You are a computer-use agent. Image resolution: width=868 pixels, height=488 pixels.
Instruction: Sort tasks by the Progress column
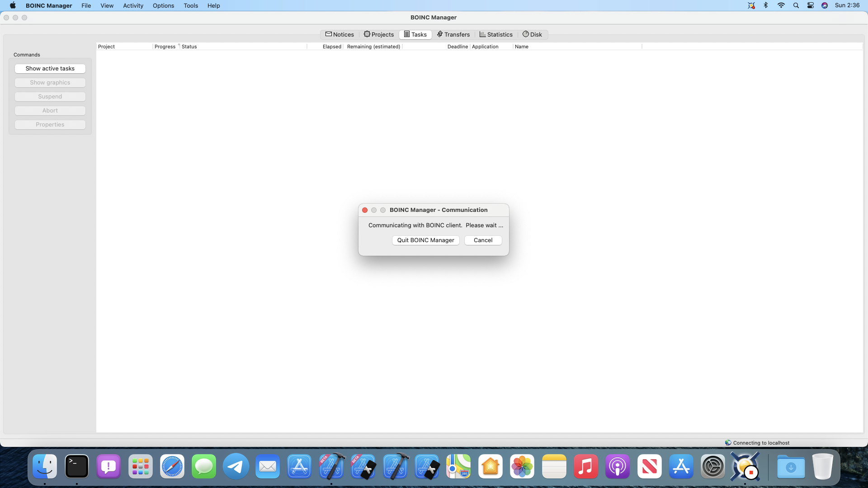[165, 46]
